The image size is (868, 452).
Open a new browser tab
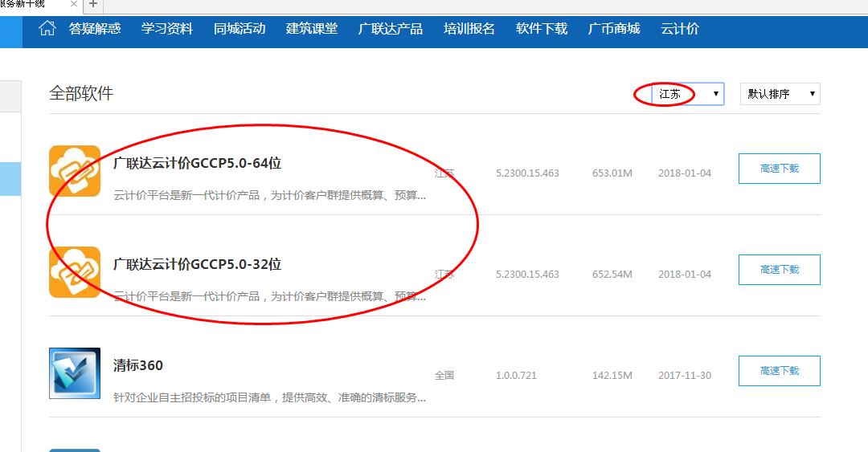tap(93, 5)
